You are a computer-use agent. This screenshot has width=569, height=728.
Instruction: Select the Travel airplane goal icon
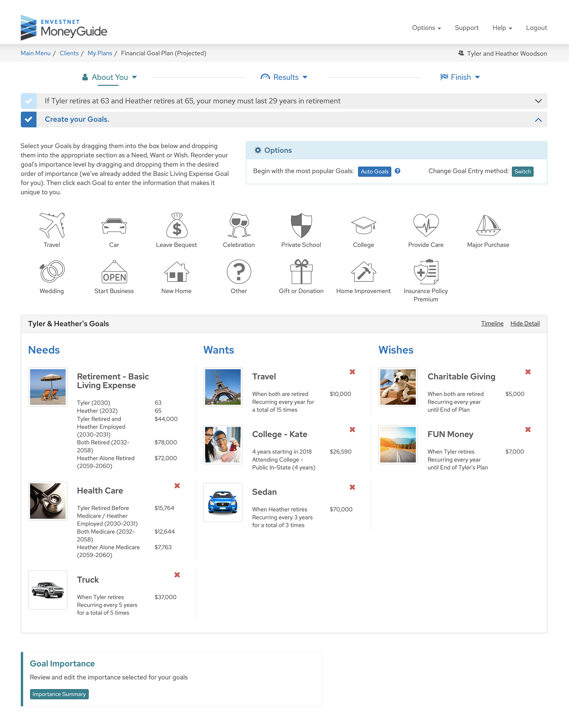[x=52, y=225]
